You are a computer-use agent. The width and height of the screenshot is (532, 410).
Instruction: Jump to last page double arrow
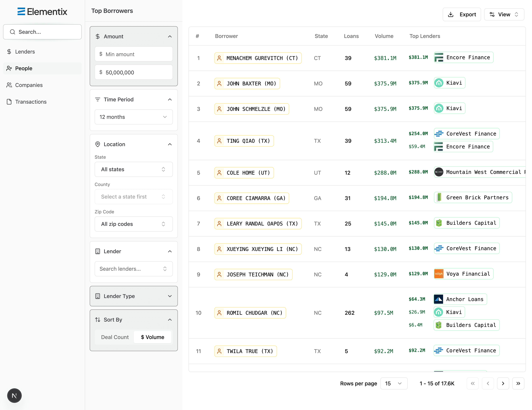[x=518, y=383]
